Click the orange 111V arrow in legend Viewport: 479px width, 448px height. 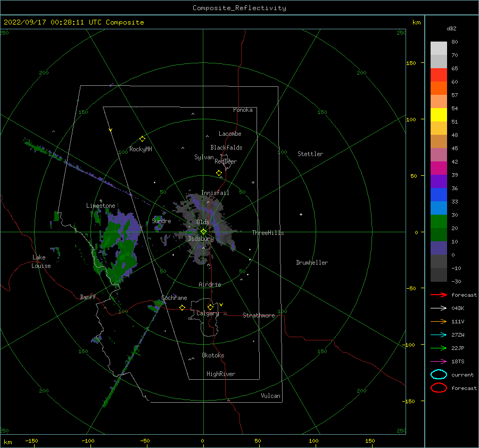(439, 321)
